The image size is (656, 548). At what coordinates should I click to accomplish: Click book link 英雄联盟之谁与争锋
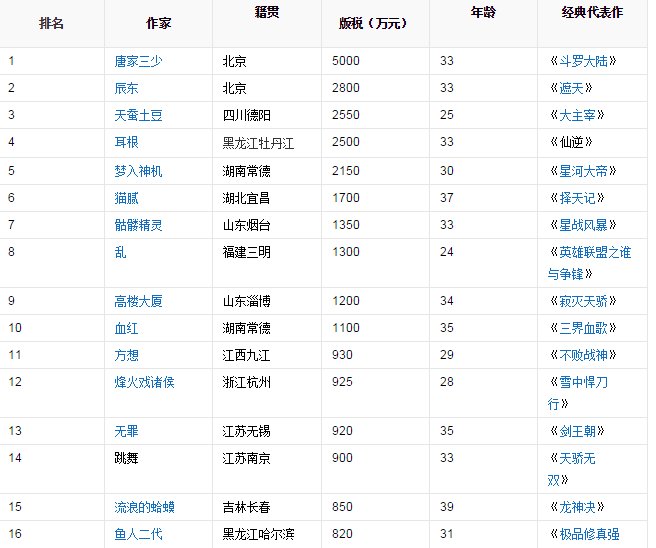click(x=589, y=263)
